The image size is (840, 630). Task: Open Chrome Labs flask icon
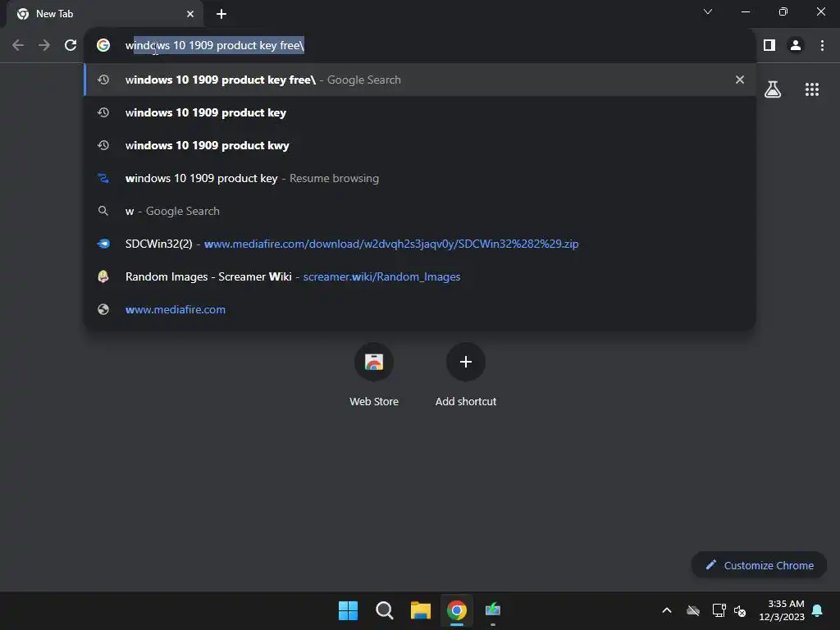tap(773, 89)
